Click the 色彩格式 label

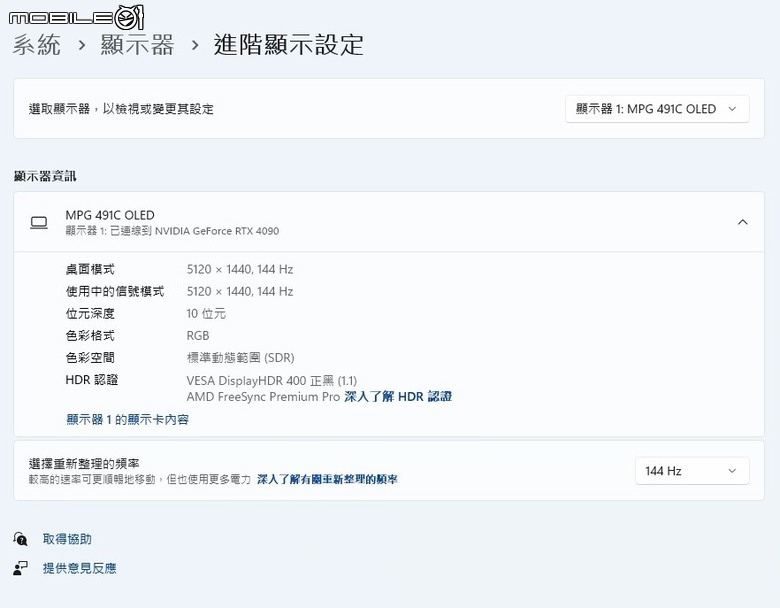pos(90,335)
